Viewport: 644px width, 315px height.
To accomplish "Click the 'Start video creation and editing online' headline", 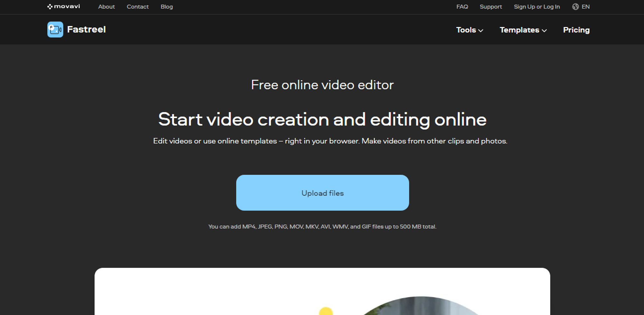I will pos(322,119).
